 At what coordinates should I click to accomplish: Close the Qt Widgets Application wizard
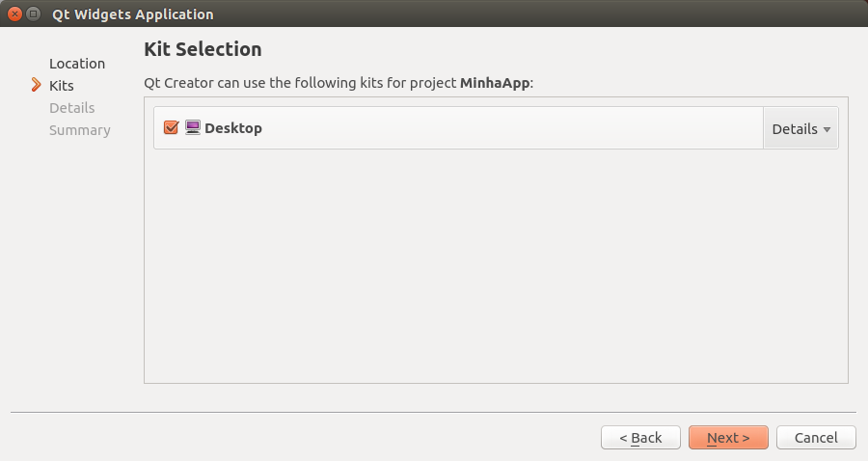pos(14,14)
